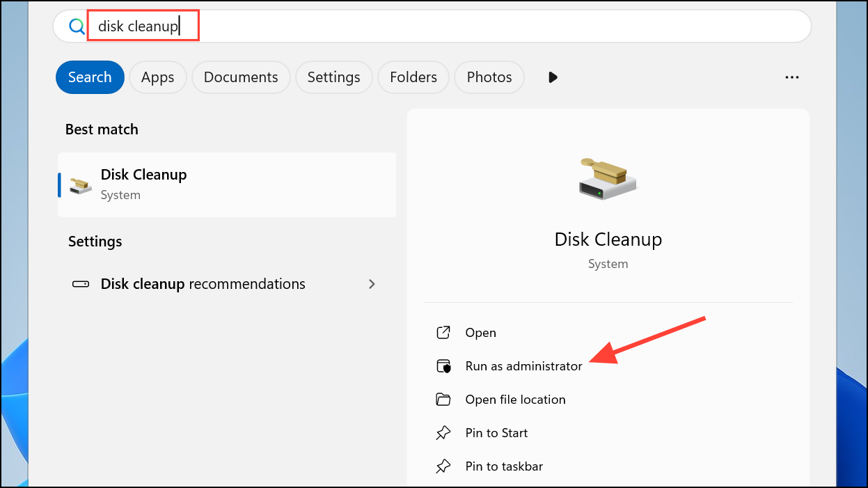Choose Pin to taskbar
Image resolution: width=868 pixels, height=488 pixels.
tap(504, 466)
